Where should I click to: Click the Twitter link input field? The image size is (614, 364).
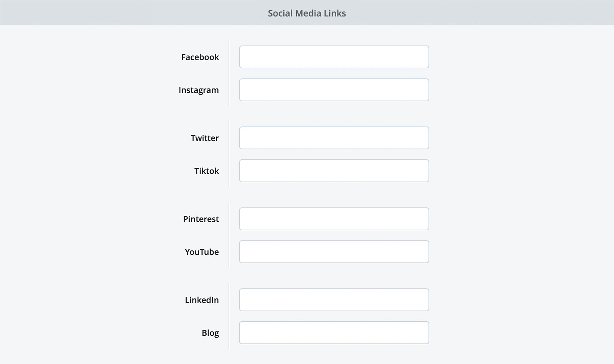point(334,138)
